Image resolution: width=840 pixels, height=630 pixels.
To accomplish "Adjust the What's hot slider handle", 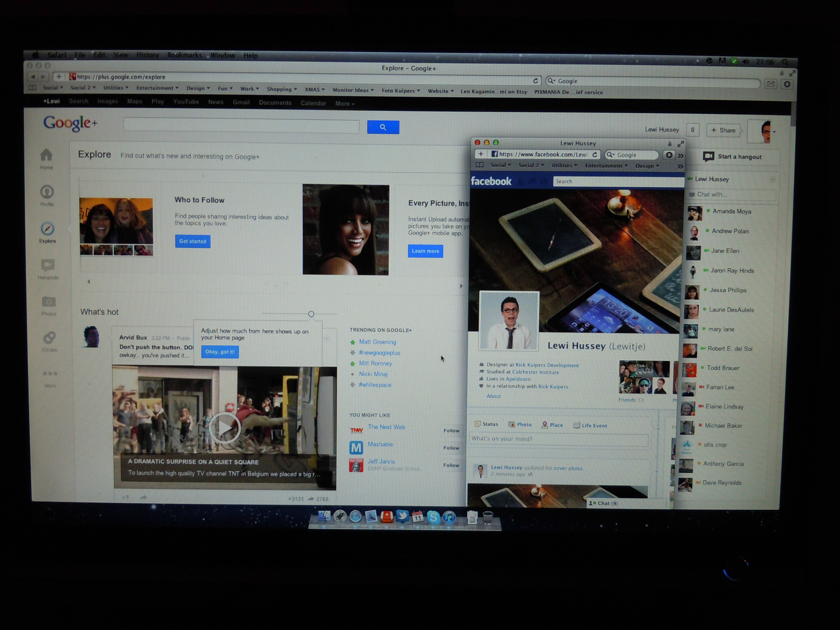I will pos(311,314).
